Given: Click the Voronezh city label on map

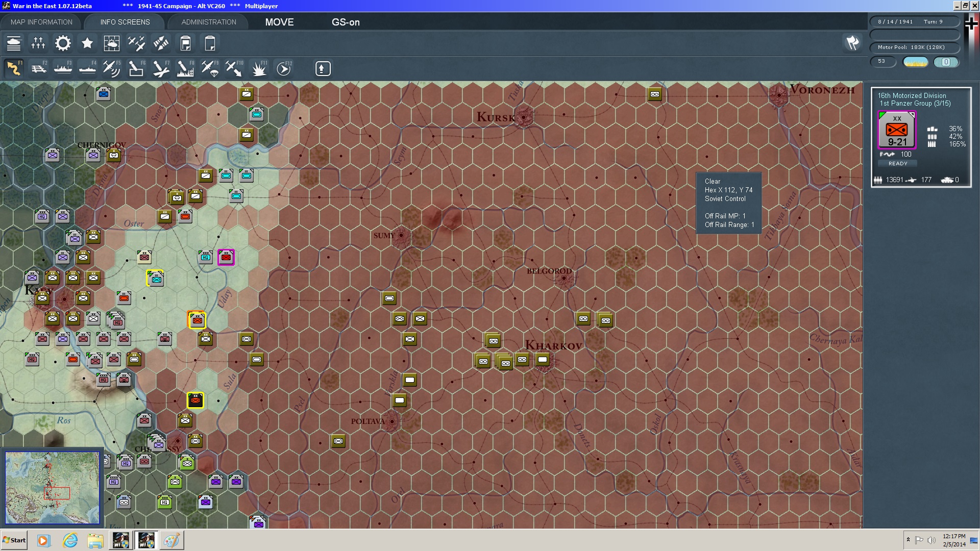Looking at the screenshot, I should (822, 90).
